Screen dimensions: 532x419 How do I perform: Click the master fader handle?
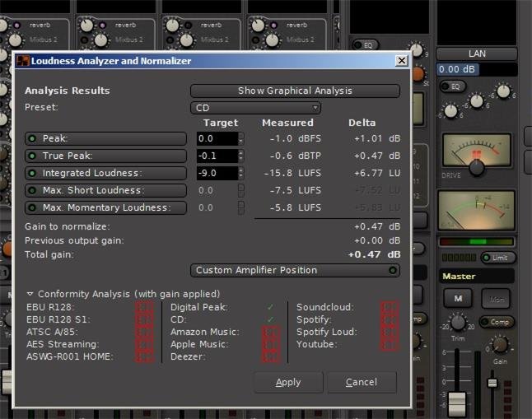tap(456, 403)
